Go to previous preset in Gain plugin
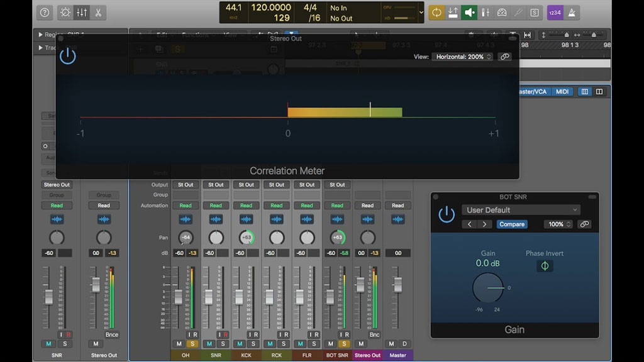 [469, 224]
